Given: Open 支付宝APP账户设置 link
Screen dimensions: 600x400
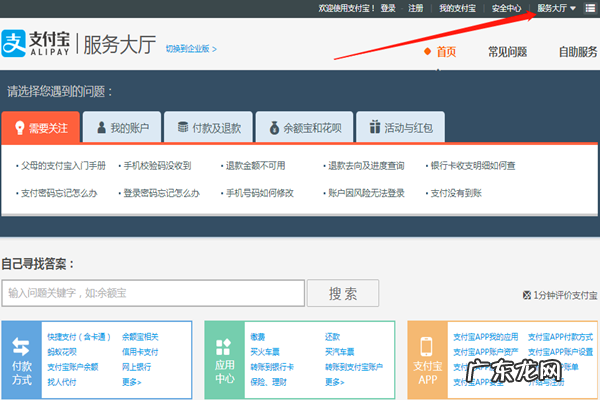Looking at the screenshot, I should (561, 352).
